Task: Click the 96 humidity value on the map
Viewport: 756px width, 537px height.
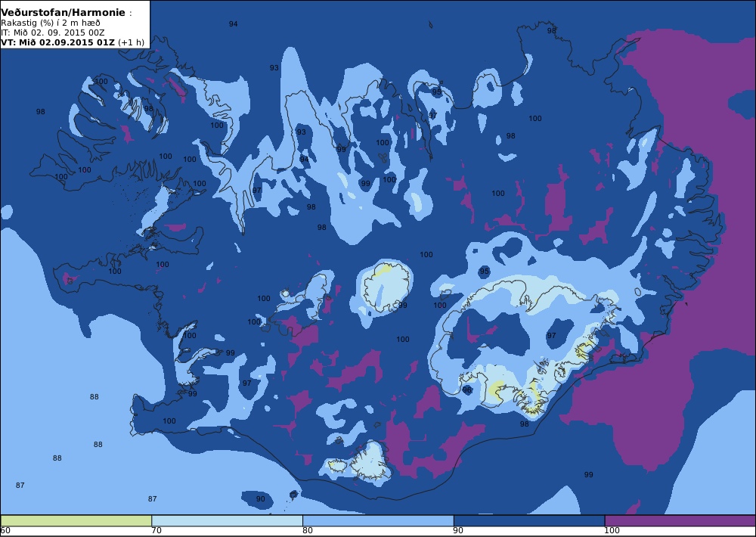Action: (466, 390)
